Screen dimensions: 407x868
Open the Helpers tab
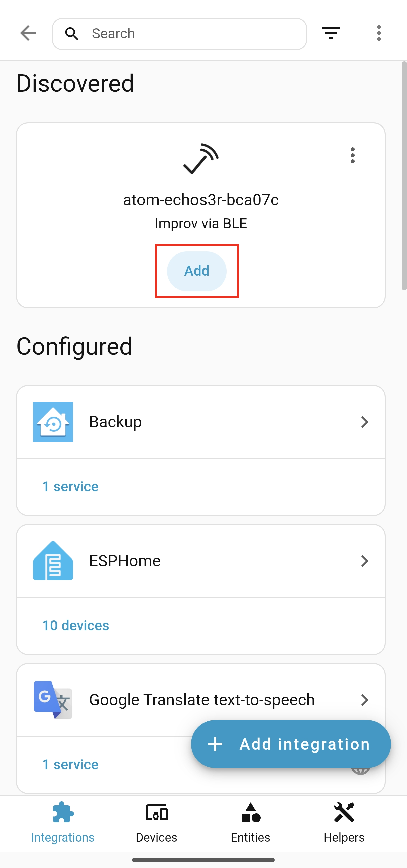[x=344, y=822]
